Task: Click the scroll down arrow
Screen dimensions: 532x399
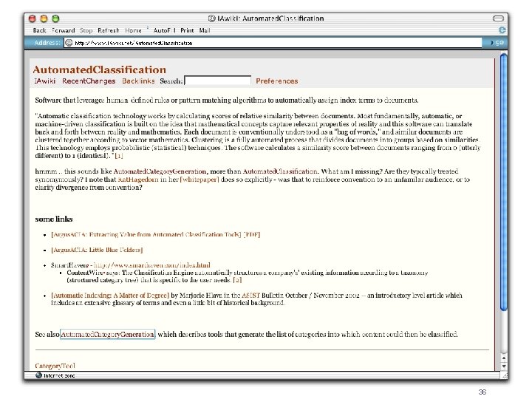Action: point(504,366)
